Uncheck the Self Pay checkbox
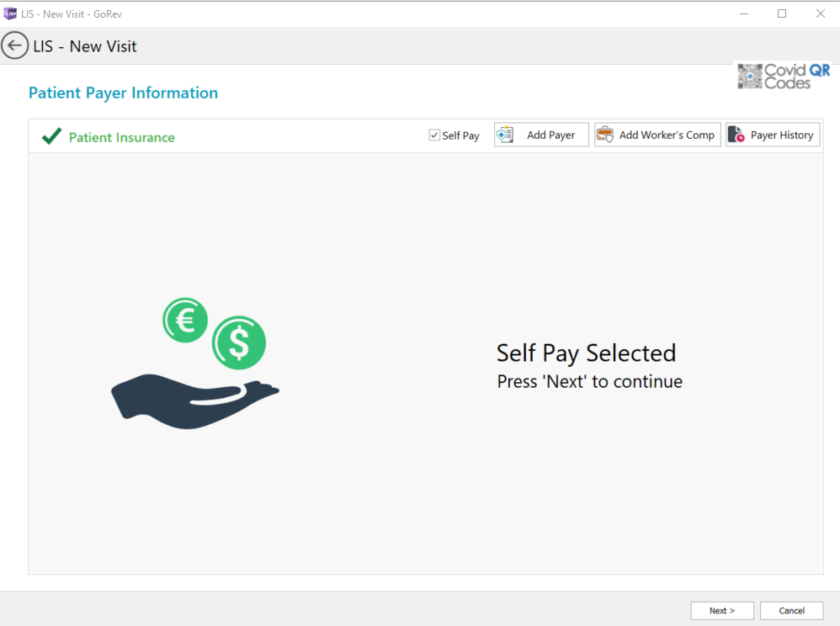Image resolution: width=840 pixels, height=626 pixels. tap(434, 135)
